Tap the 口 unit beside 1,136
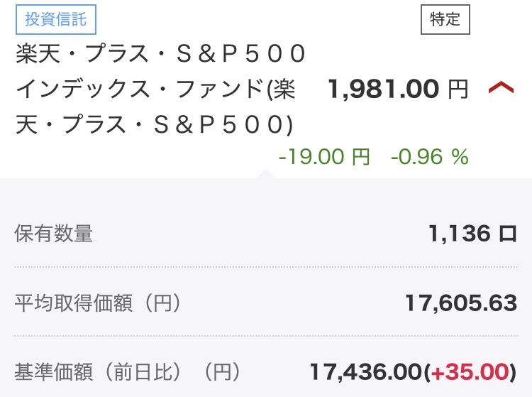Viewport: 532px width, 397px height. click(x=508, y=233)
